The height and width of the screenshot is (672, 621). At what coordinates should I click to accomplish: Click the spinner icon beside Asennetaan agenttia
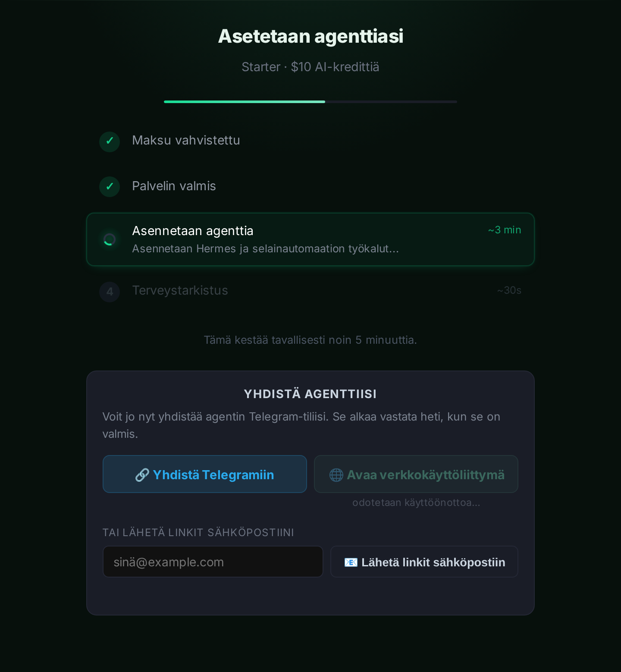pyautogui.click(x=110, y=239)
